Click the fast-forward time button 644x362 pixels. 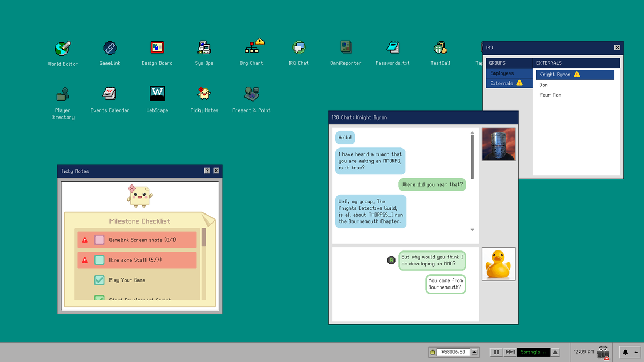[510, 352]
